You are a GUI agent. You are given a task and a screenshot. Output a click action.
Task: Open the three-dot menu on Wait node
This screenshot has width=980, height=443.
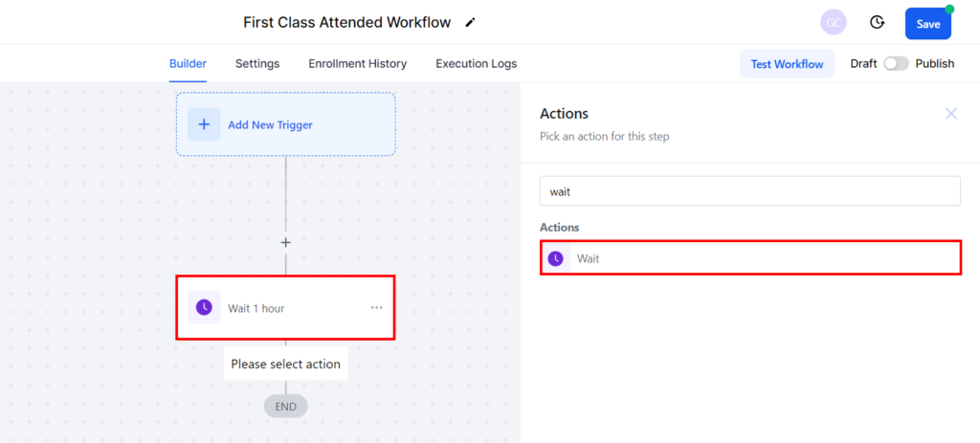tap(376, 307)
